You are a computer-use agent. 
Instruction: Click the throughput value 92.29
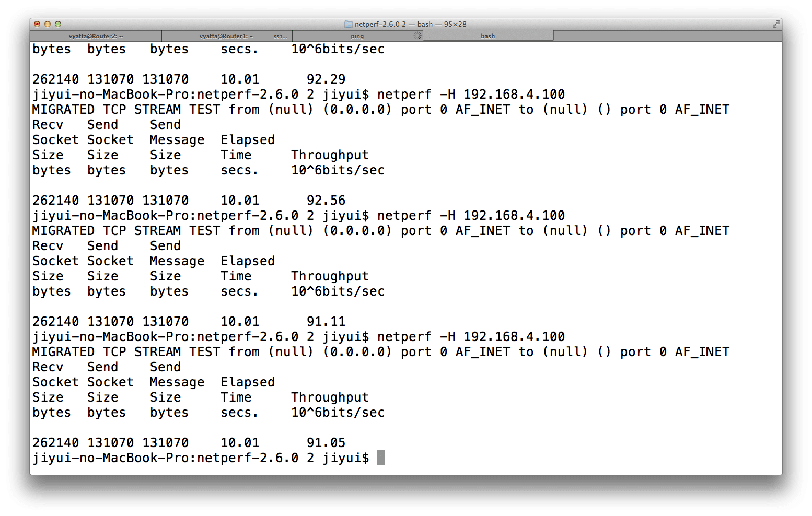click(x=326, y=79)
